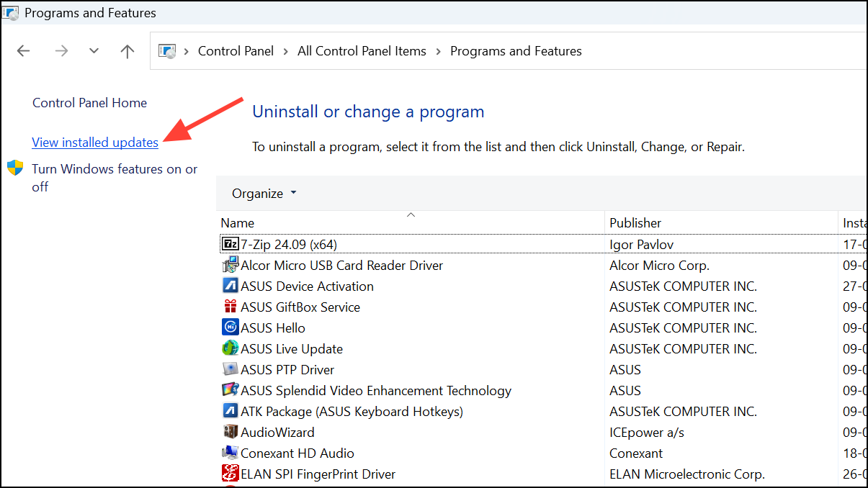Click publisher Alcor Micro Corp.
Viewport: 868px width, 488px height.
coord(659,265)
